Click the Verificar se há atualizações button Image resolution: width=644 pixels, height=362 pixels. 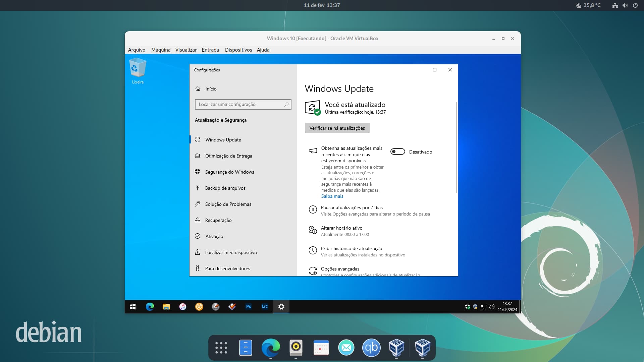pos(337,128)
